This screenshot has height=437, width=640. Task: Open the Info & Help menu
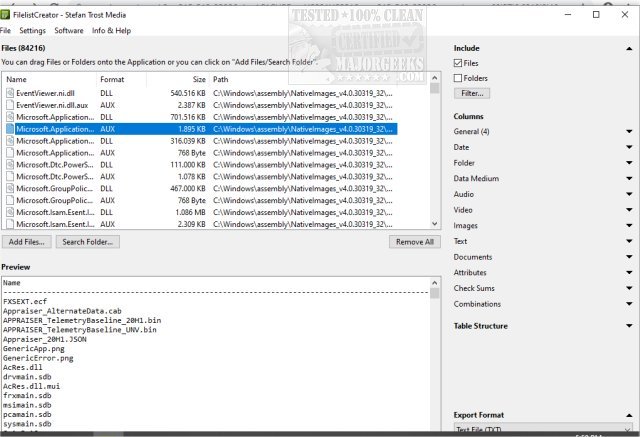pos(111,31)
